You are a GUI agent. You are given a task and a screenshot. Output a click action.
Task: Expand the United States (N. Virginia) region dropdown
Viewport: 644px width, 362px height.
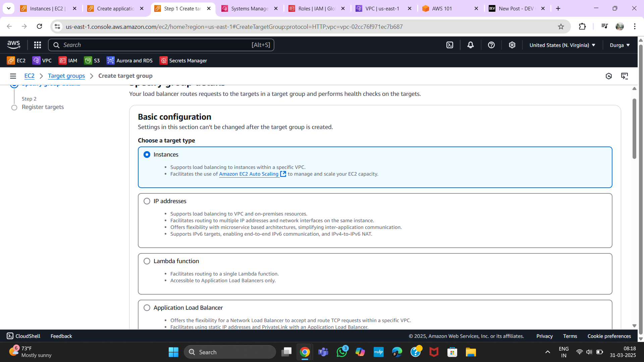pos(562,45)
